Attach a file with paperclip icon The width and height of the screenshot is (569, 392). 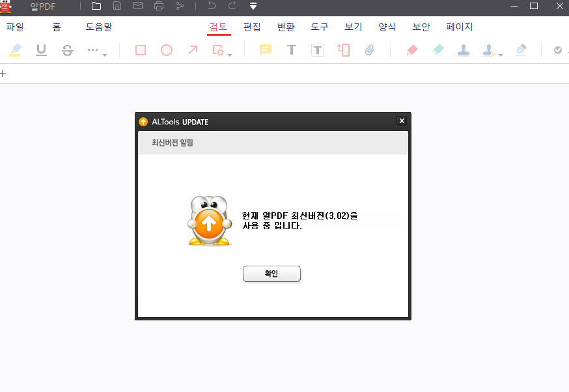369,50
